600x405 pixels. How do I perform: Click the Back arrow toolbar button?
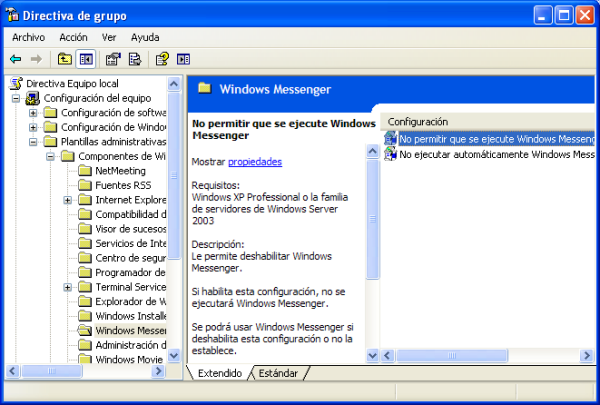pyautogui.click(x=16, y=59)
